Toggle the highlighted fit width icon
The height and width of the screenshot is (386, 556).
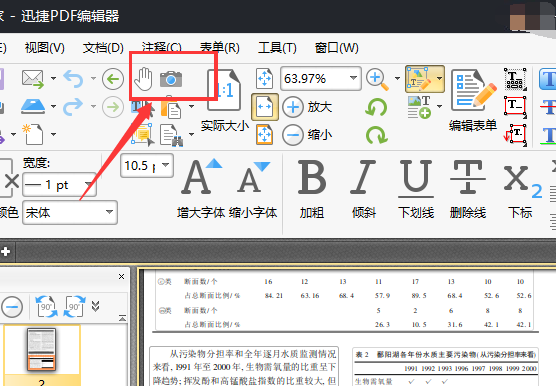click(x=265, y=107)
